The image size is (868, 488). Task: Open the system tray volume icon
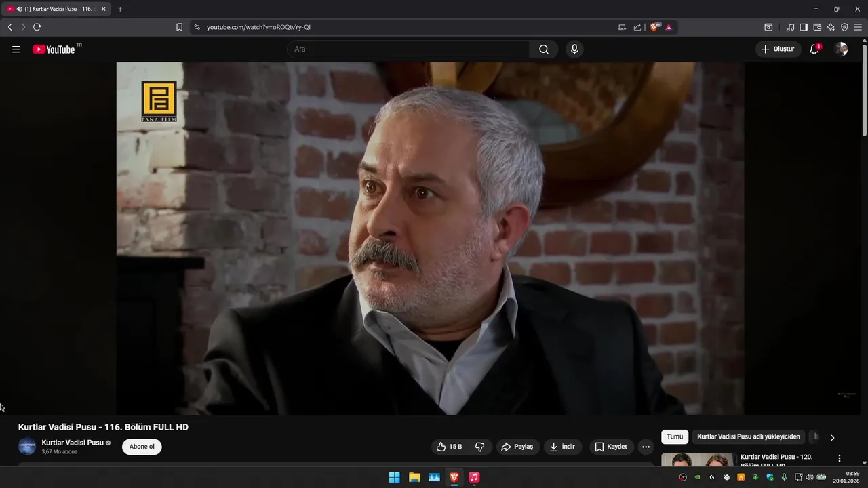coord(809,477)
